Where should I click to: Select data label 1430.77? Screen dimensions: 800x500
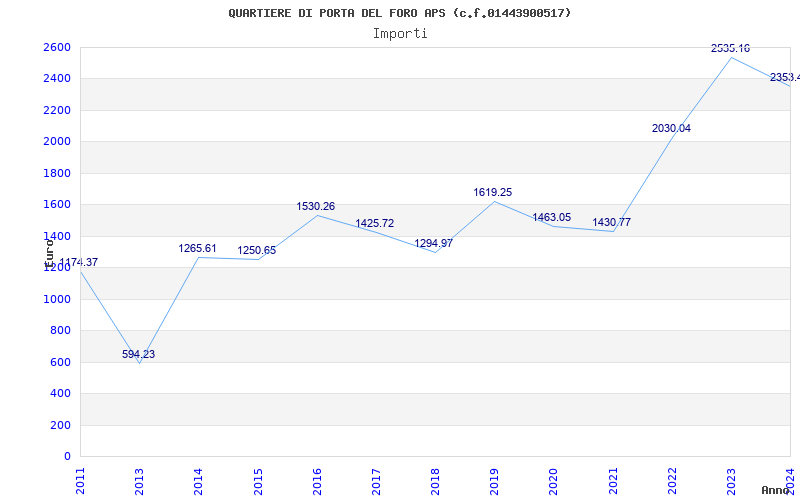pos(611,222)
